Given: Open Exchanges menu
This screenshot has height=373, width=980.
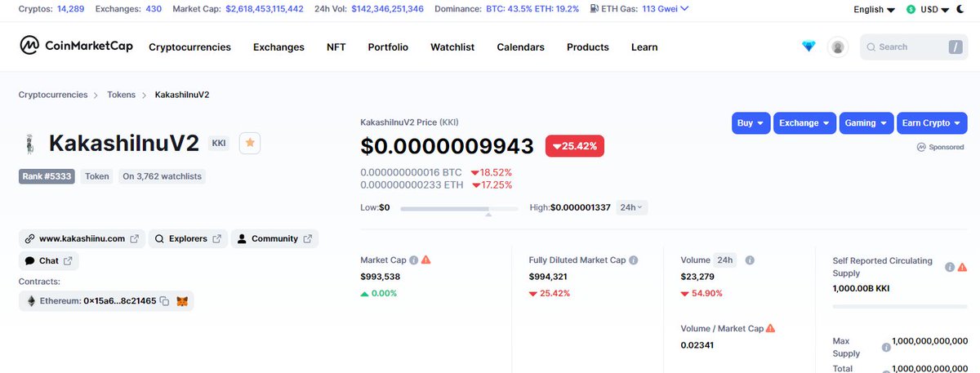Looking at the screenshot, I should [x=278, y=47].
